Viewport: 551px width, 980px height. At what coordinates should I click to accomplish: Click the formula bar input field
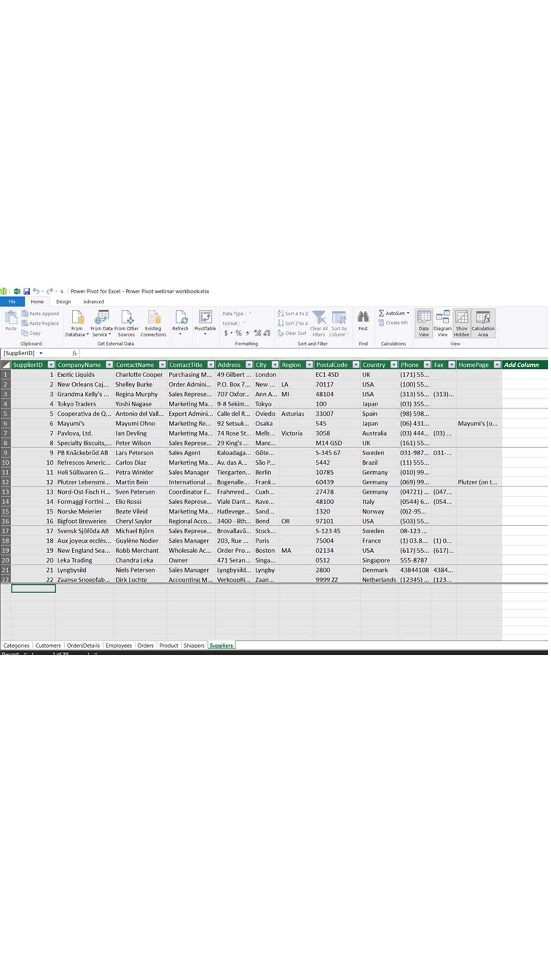coord(304,354)
